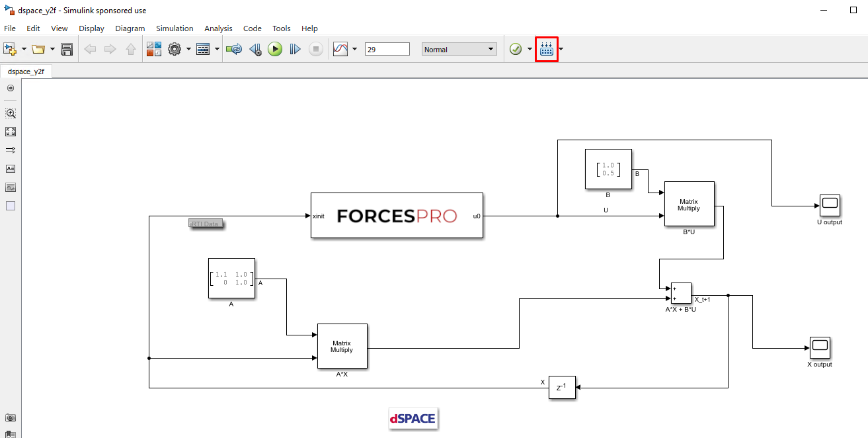Select the U output scope block
Image resolution: width=868 pixels, height=438 pixels.
tap(829, 205)
